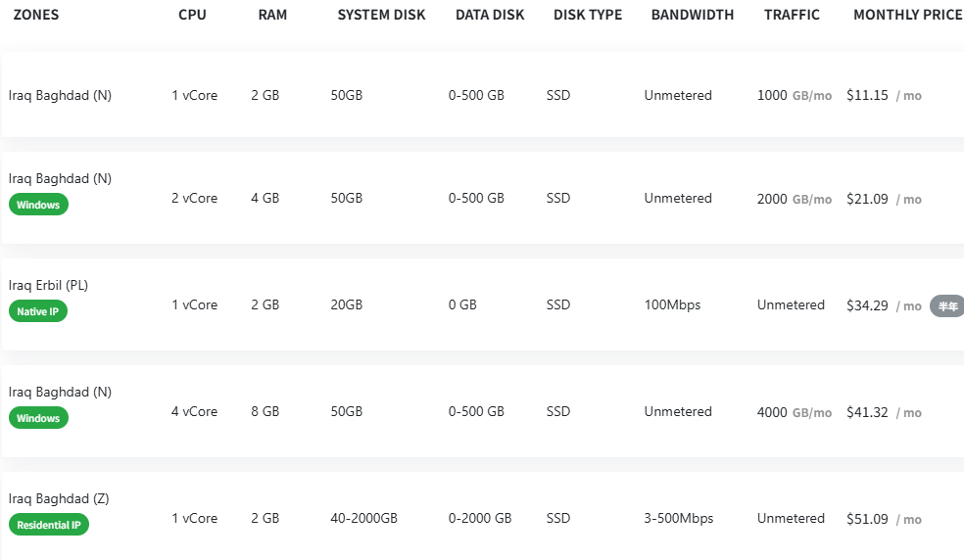Click the RAM column header
The height and width of the screenshot is (560, 964).
[272, 15]
